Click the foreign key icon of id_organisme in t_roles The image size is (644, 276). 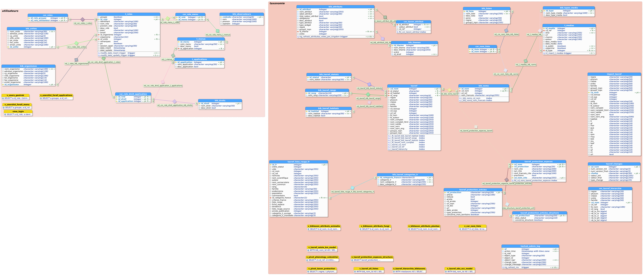99,35
